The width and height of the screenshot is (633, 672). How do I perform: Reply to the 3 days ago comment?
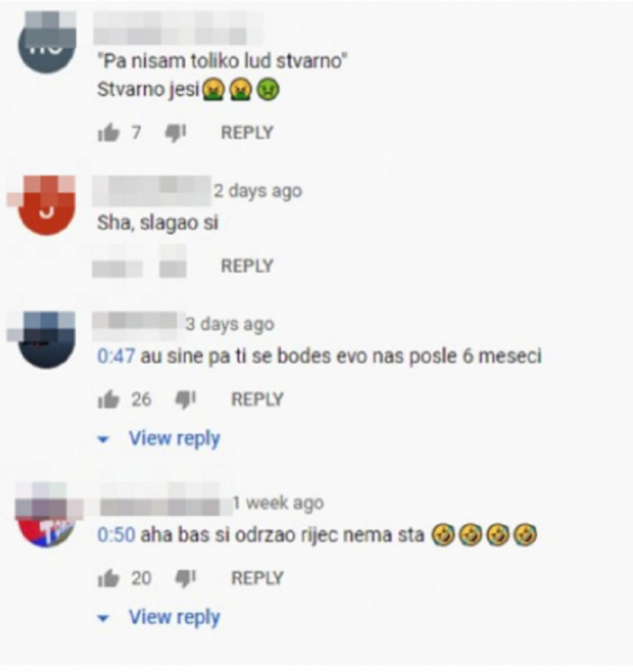click(257, 400)
